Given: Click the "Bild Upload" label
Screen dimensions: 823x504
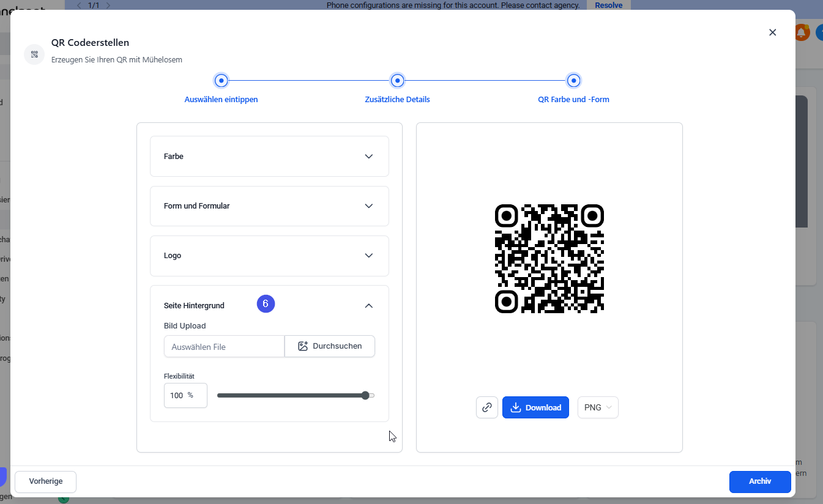Looking at the screenshot, I should point(185,326).
